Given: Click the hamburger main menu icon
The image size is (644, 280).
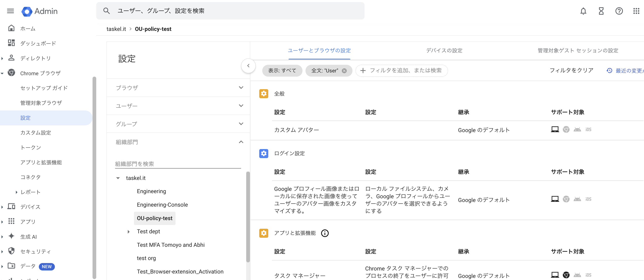Looking at the screenshot, I should pyautogui.click(x=10, y=11).
